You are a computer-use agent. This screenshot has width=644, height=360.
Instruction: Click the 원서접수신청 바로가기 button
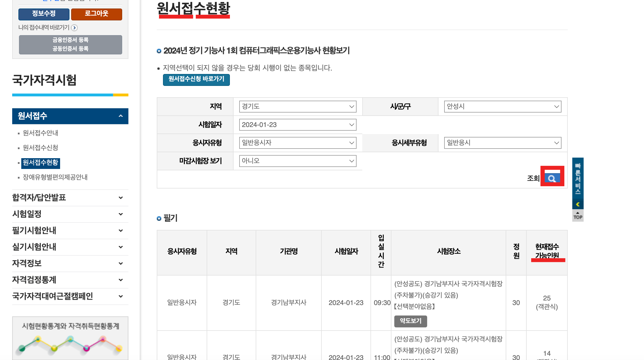click(196, 80)
